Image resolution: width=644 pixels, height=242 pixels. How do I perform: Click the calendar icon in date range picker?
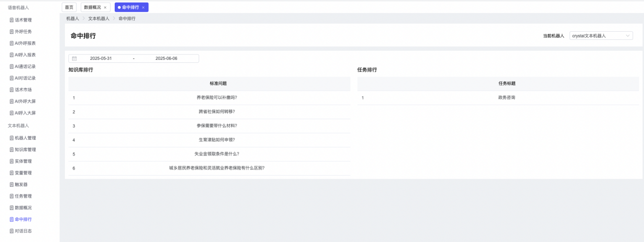74,58
